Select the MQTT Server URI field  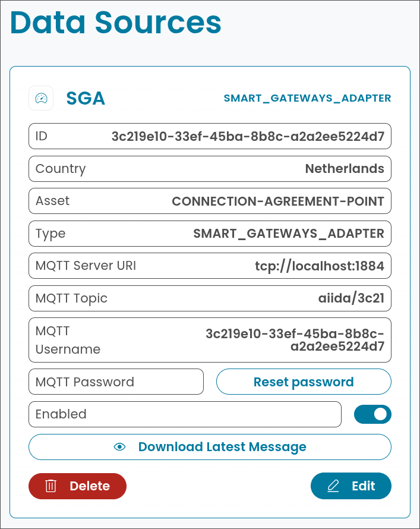(210, 266)
